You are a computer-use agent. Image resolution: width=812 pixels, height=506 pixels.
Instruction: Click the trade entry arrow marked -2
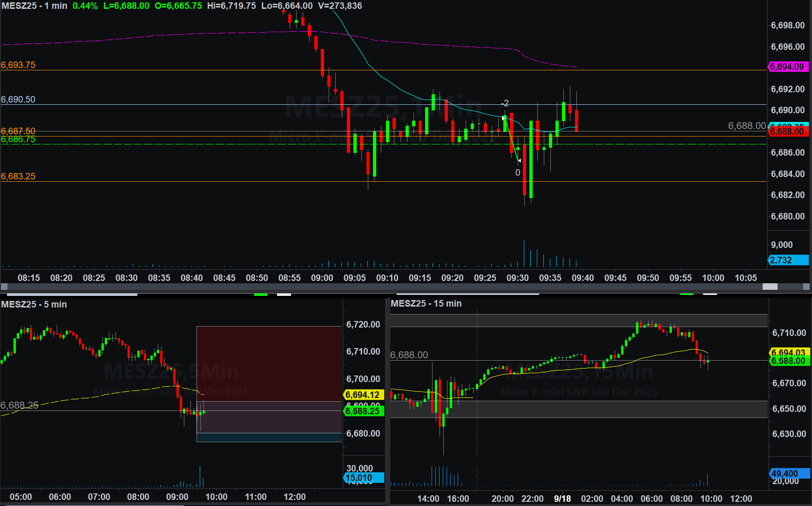(504, 117)
